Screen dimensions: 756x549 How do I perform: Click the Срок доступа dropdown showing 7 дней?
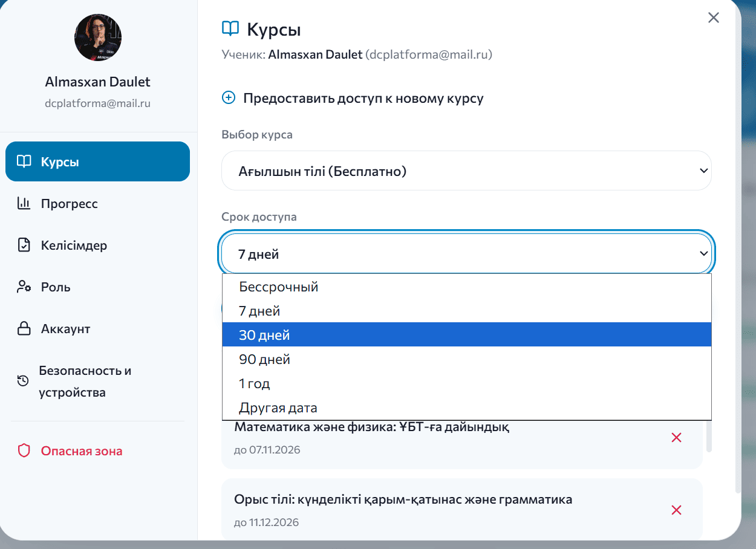(x=466, y=253)
